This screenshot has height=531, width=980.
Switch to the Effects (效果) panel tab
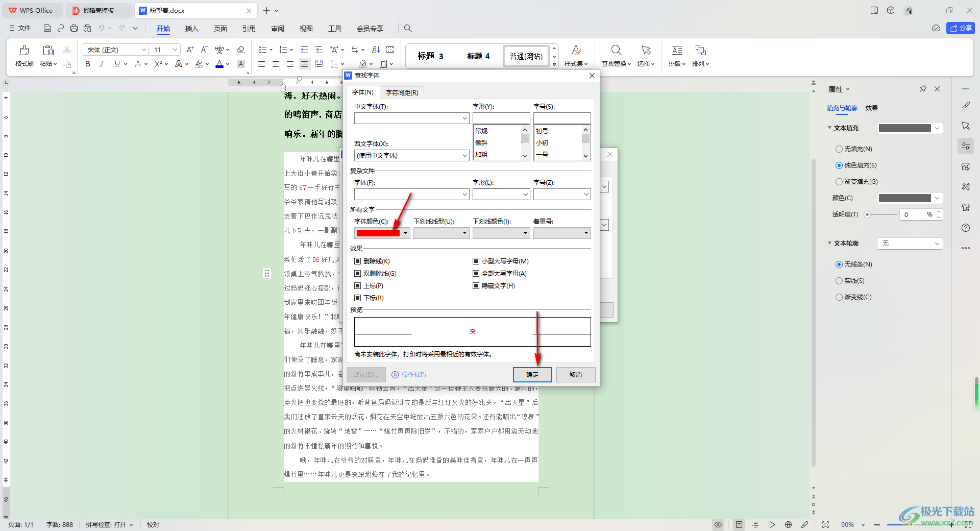tap(871, 108)
